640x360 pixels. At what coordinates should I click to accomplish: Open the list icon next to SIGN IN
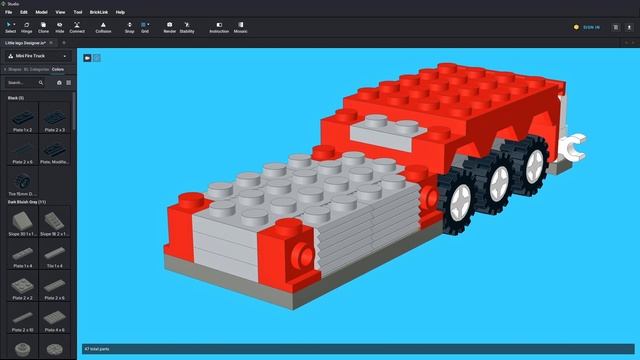pos(616,27)
